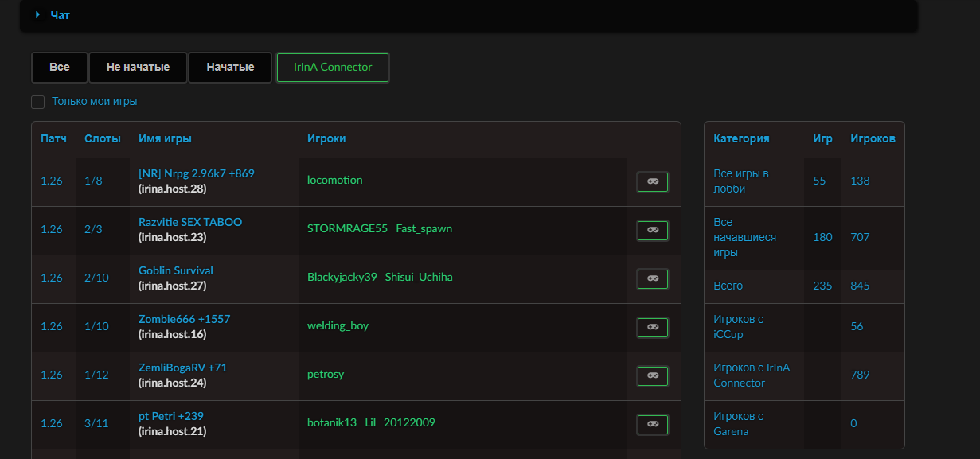Select the Все filter tab
This screenshot has height=459, width=980.
pyautogui.click(x=60, y=68)
